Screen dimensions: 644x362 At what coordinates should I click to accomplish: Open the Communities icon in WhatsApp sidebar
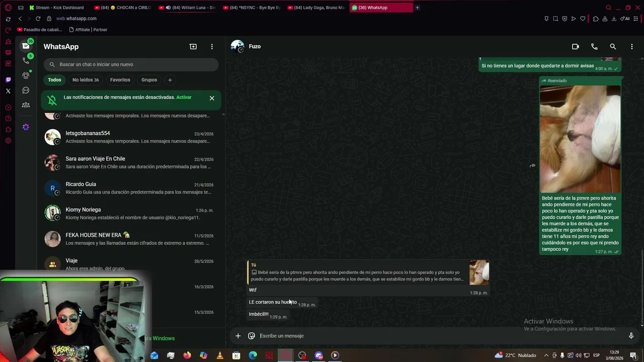(26, 105)
